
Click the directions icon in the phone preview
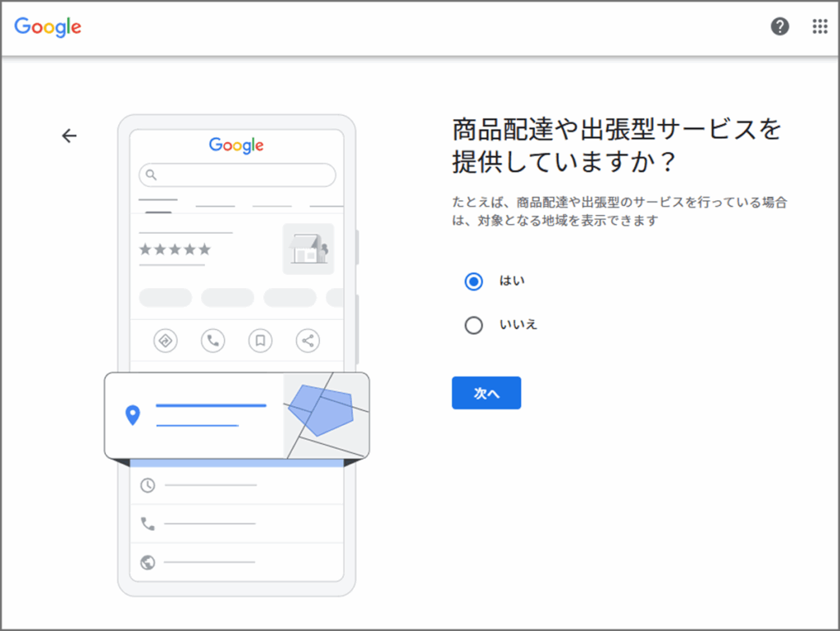pos(165,341)
